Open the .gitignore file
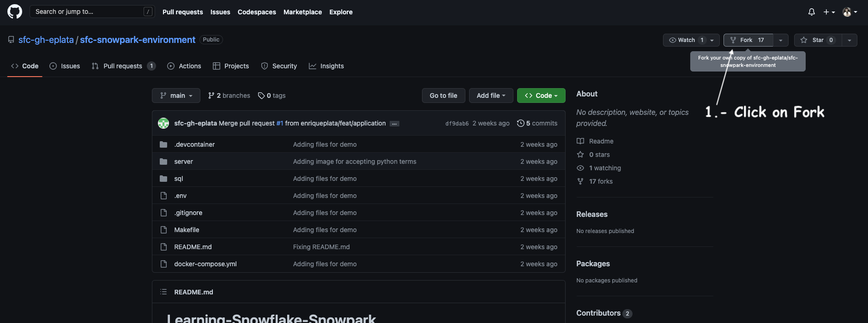 [188, 213]
